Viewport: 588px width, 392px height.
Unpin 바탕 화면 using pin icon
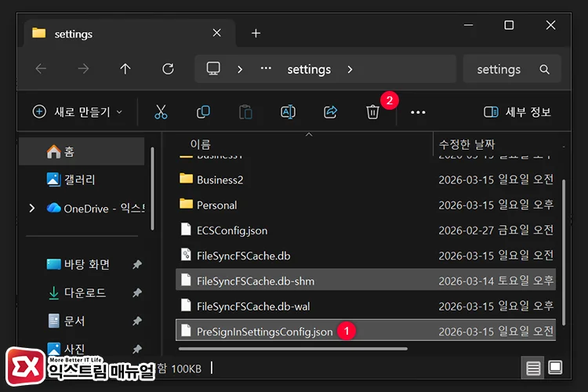[x=137, y=264]
